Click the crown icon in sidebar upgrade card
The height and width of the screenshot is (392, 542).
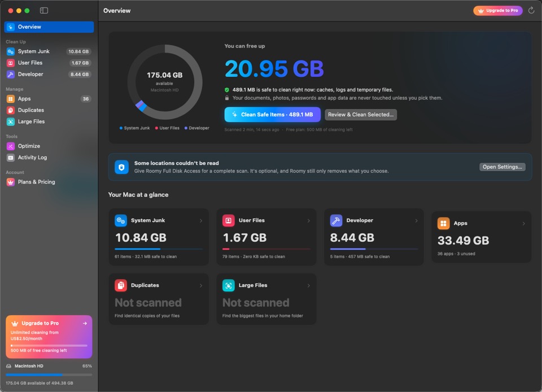click(x=15, y=324)
